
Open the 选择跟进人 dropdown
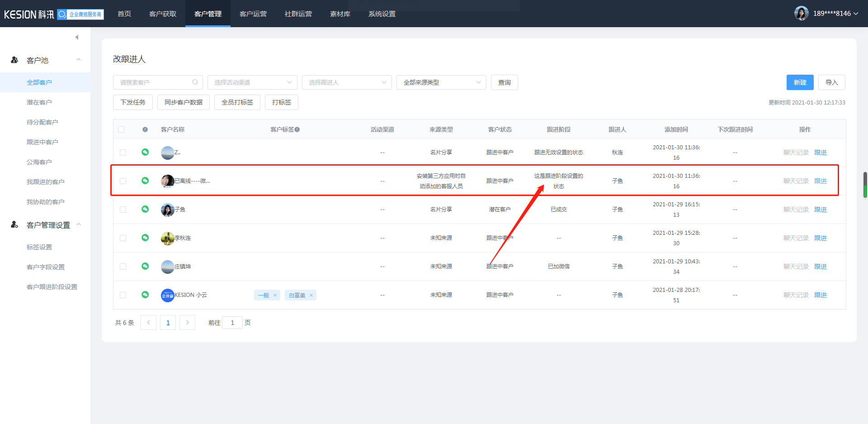click(x=347, y=82)
